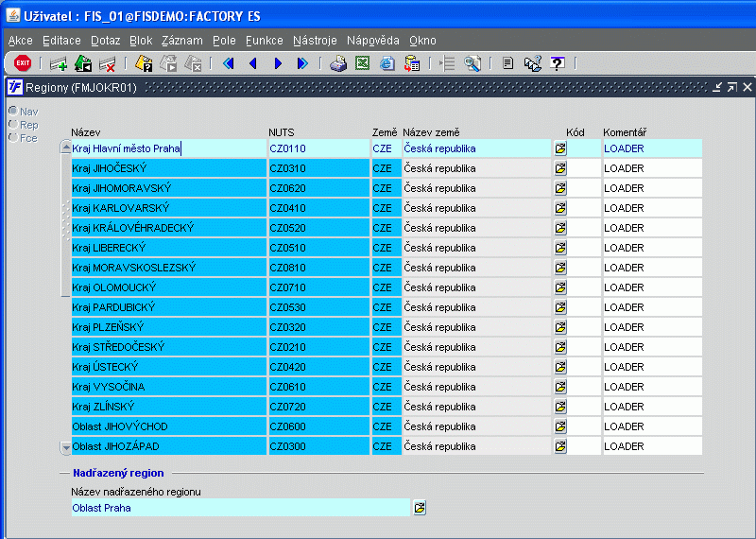756x539 pixels.
Task: Click the print icon in toolbar
Action: (337, 63)
